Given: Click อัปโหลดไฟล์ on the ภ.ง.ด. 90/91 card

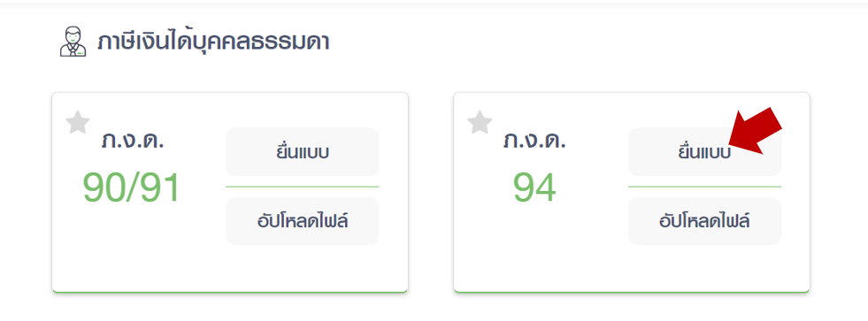Looking at the screenshot, I should click(303, 221).
